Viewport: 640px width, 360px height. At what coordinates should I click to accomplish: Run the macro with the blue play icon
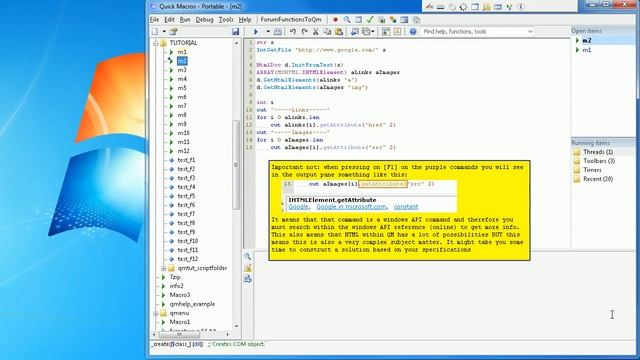(x=256, y=32)
